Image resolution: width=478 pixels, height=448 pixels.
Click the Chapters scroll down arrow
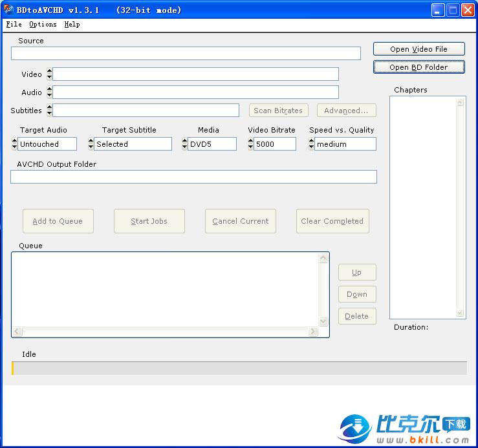(460, 313)
